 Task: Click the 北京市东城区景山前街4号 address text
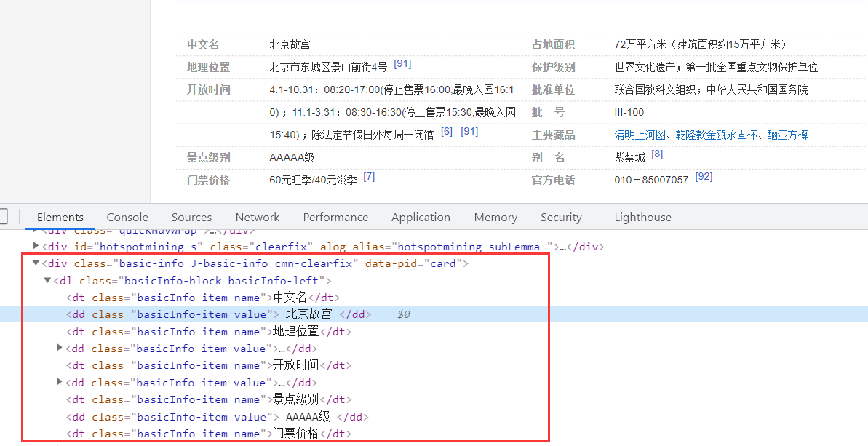click(x=328, y=68)
